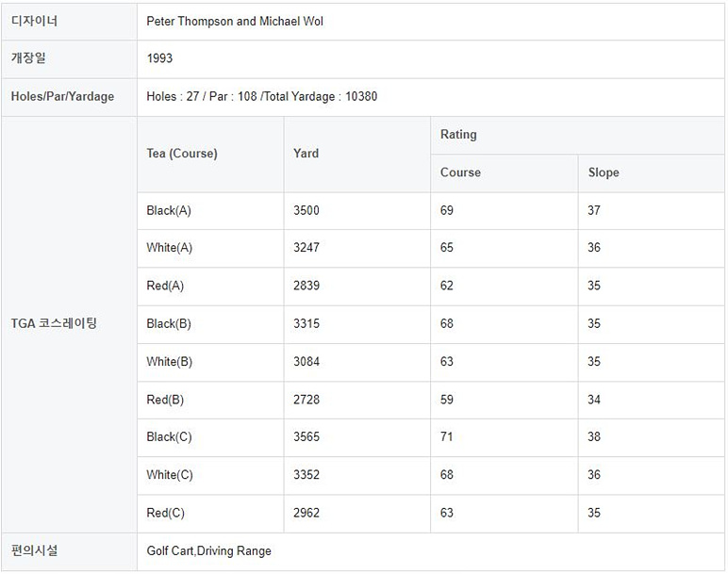Screen dimensions: 728x574
Task: Select the Rating header cell
Action: pos(458,135)
